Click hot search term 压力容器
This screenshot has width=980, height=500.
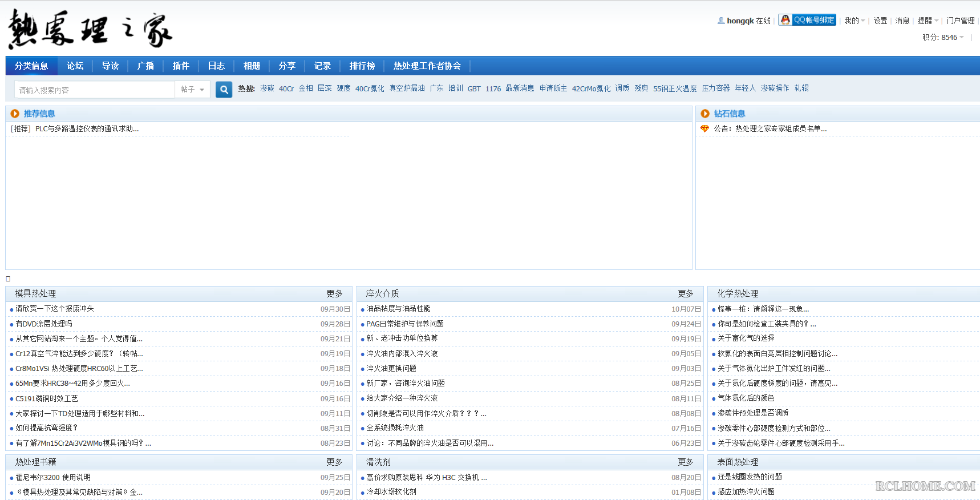point(716,88)
